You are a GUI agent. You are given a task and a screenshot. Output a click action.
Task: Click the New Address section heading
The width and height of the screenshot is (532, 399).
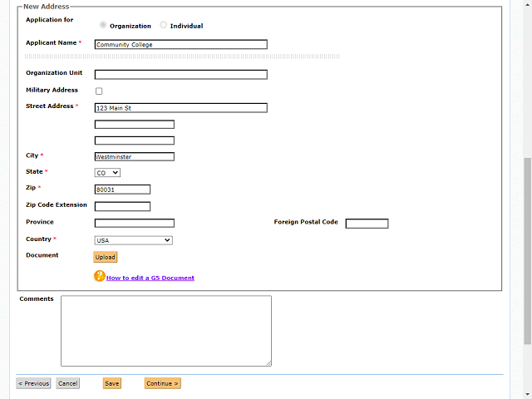coord(47,7)
